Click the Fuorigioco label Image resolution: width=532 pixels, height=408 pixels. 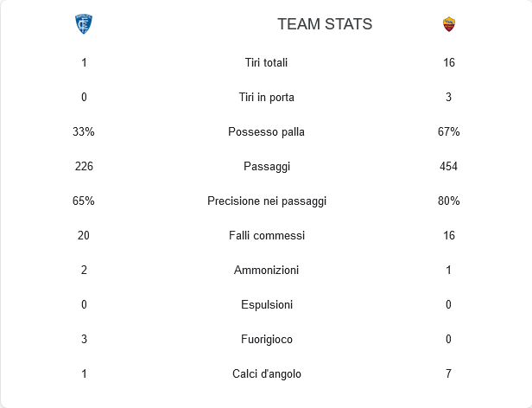pos(267,340)
